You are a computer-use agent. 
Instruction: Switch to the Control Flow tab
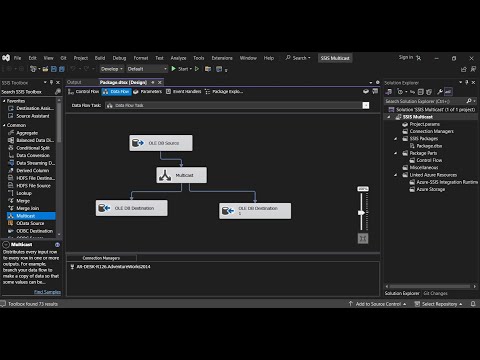[x=84, y=92]
